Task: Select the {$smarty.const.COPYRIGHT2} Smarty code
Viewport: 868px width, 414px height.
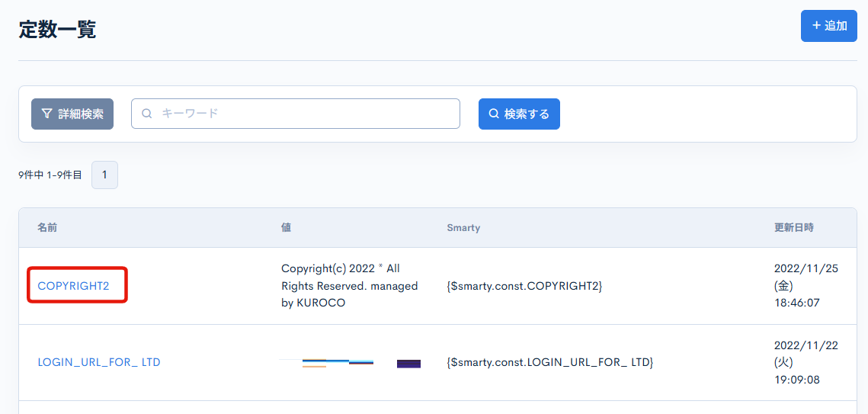Action: pyautogui.click(x=524, y=286)
